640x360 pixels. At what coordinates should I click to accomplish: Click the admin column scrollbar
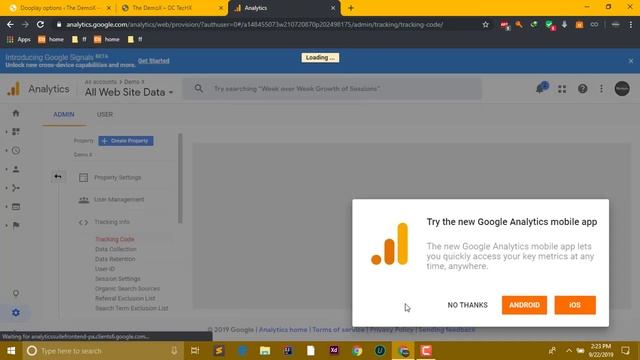coord(180,178)
